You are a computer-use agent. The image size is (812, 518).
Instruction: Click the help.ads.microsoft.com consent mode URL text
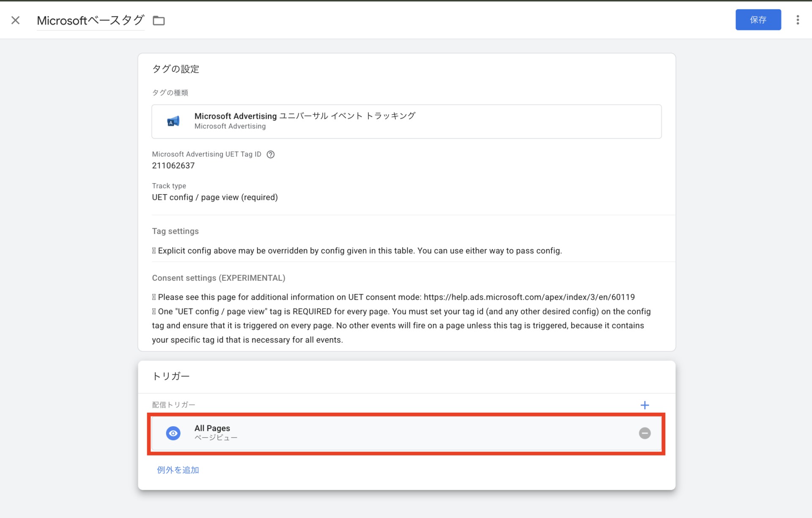tap(529, 297)
